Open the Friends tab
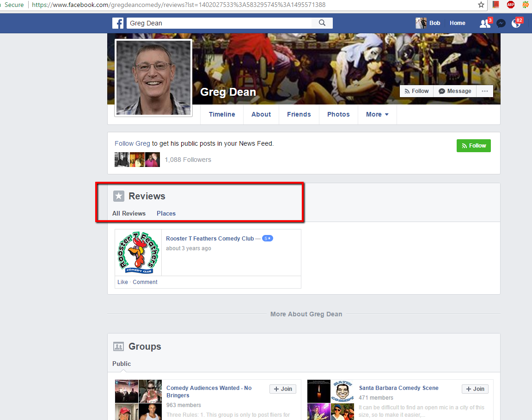532x420 pixels. (299, 114)
